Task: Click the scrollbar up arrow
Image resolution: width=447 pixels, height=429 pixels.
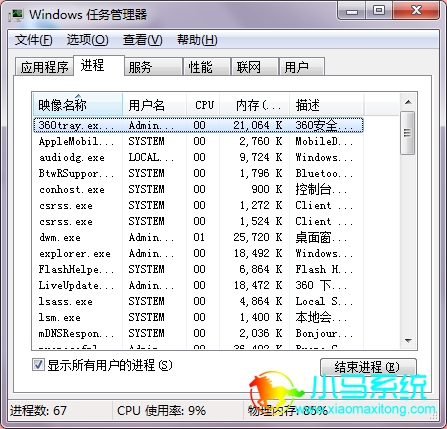Action: point(408,102)
